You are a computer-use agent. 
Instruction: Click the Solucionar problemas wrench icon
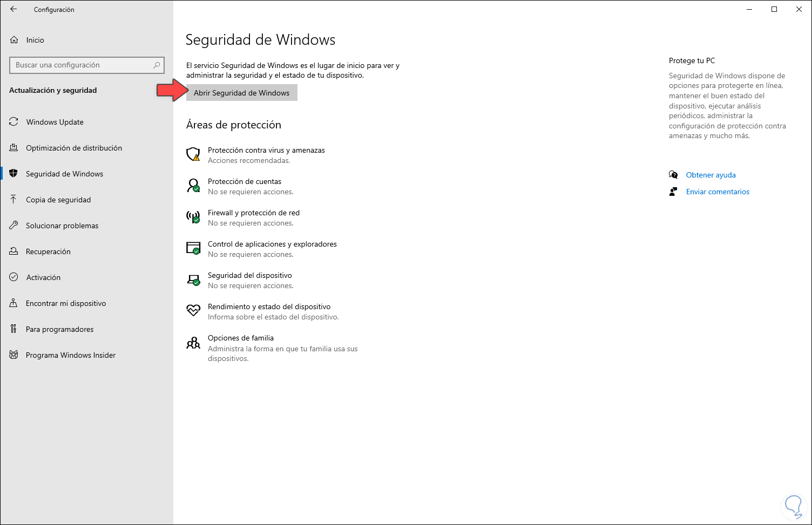(14, 226)
